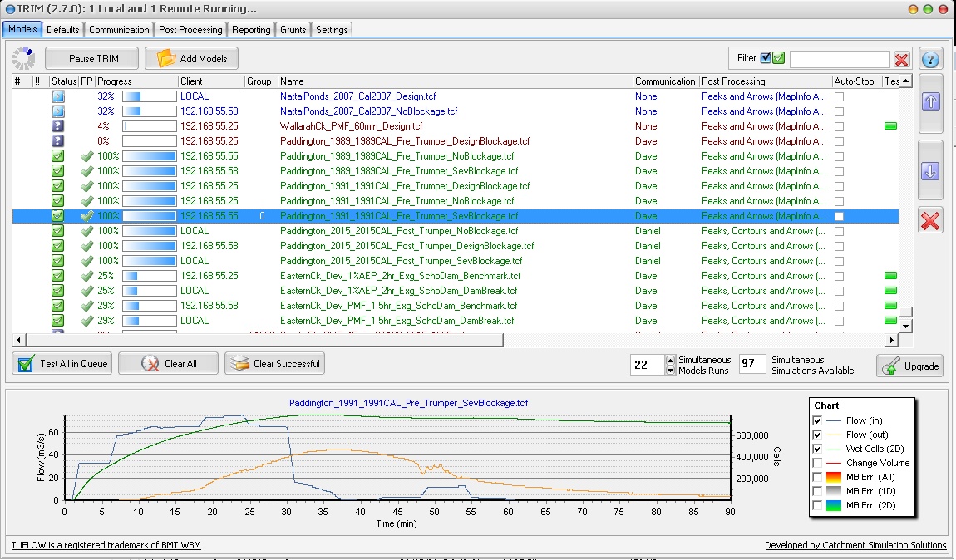Screen dimensions: 956x560
Task: Toggle Flow (in) series in chart legend
Action: pyautogui.click(x=818, y=420)
